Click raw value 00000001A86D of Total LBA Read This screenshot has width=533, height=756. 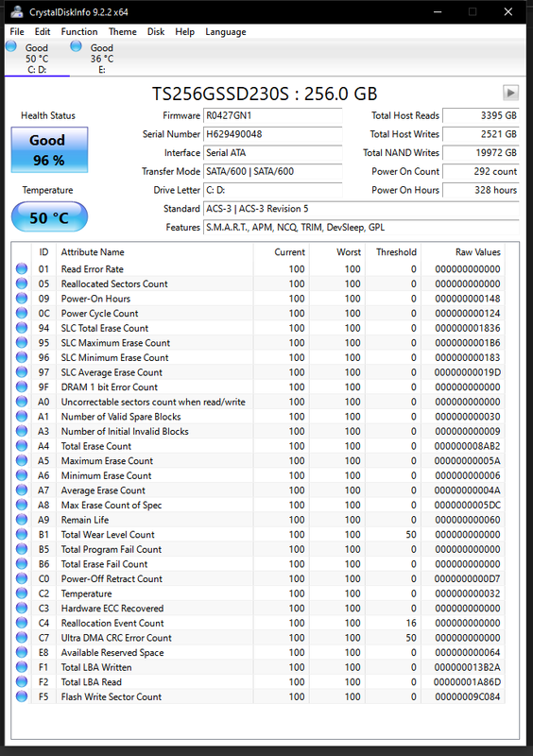coord(467,681)
